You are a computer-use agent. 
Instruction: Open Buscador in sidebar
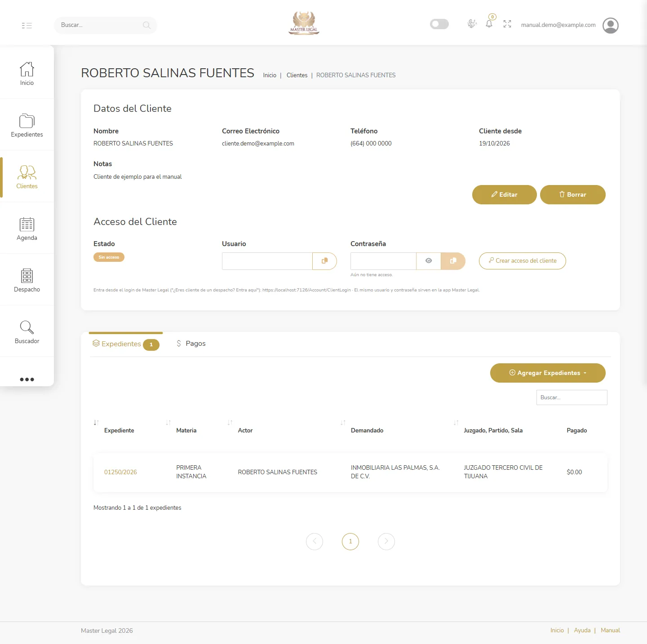click(27, 331)
